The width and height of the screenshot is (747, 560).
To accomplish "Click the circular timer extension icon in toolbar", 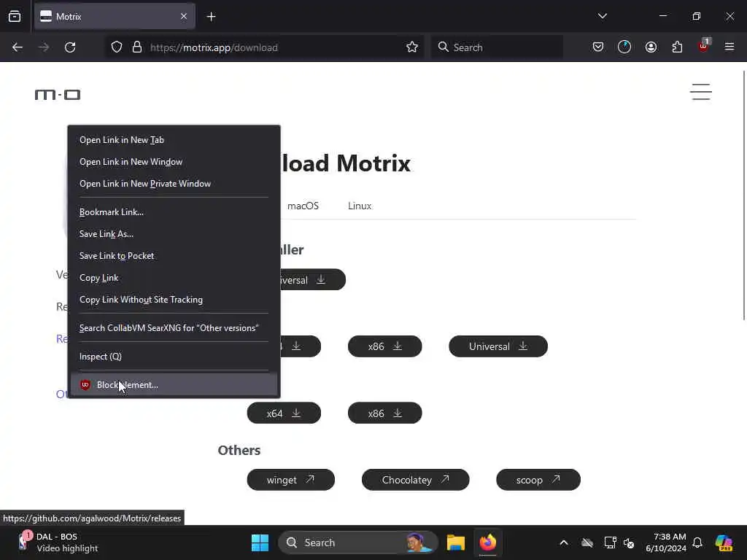I will pyautogui.click(x=624, y=47).
